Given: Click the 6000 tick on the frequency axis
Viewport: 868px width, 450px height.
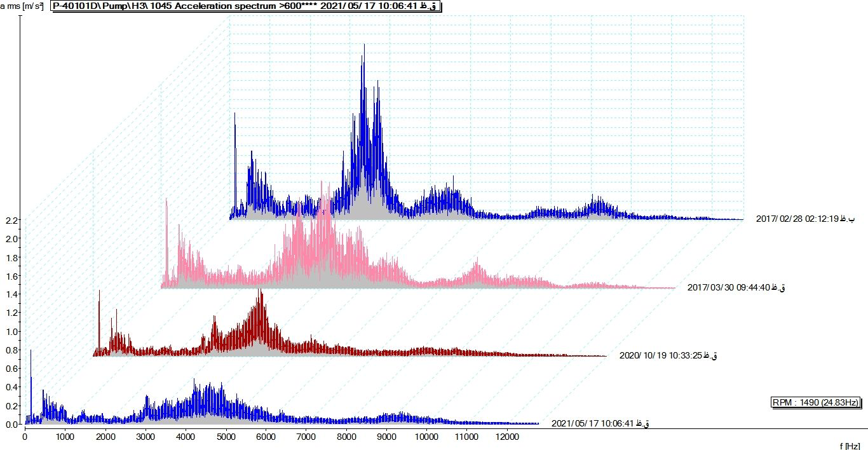Looking at the screenshot, I should [266, 436].
